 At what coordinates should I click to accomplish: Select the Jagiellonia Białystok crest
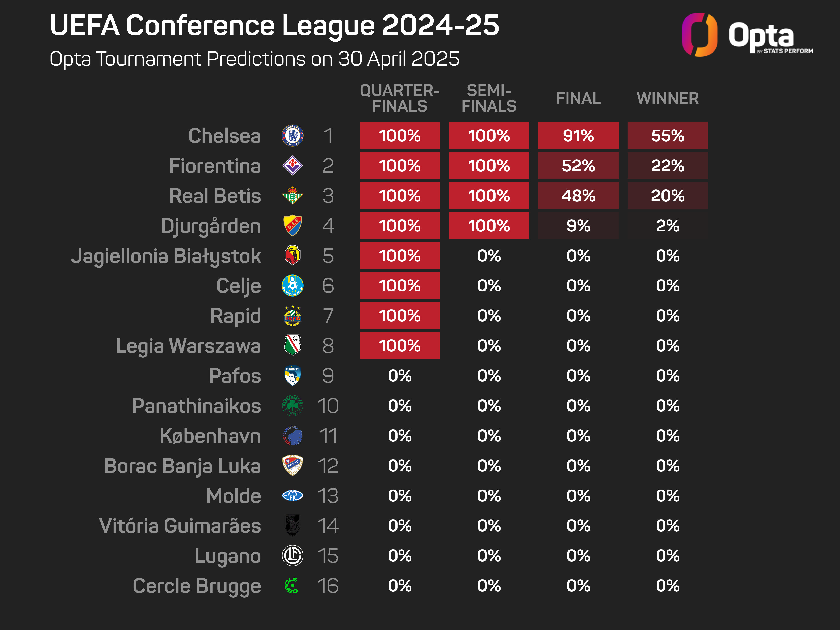coord(292,256)
